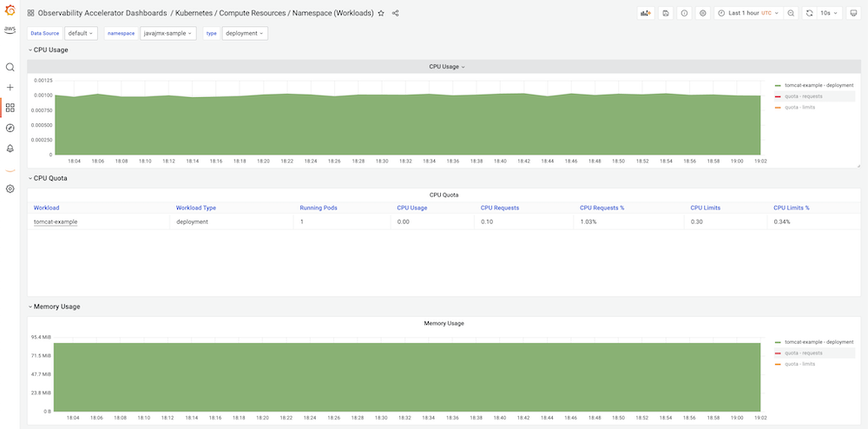868x429 pixels.
Task: Zoom out the time range
Action: (791, 13)
